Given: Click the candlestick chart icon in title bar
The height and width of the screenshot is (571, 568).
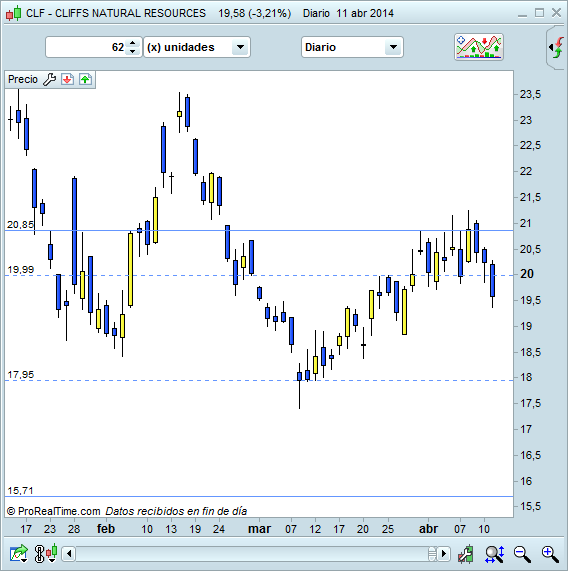Looking at the screenshot, I should pyautogui.click(x=13, y=13).
